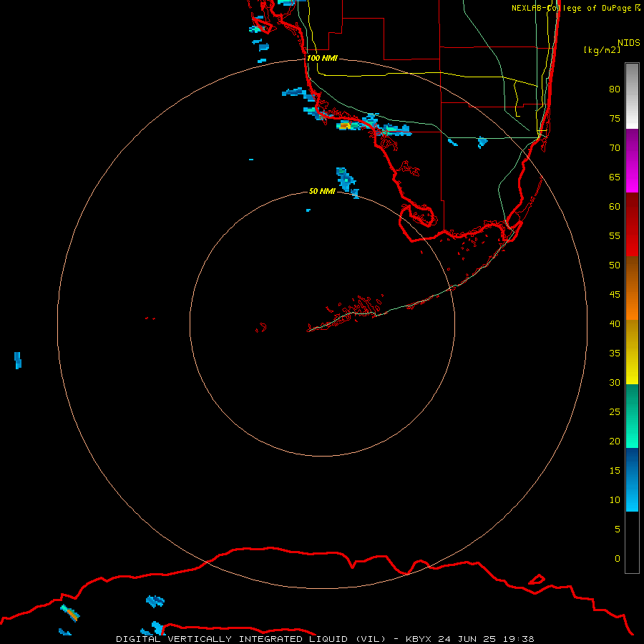
Task: Click the 70 value on the color scale
Action: [x=615, y=148]
